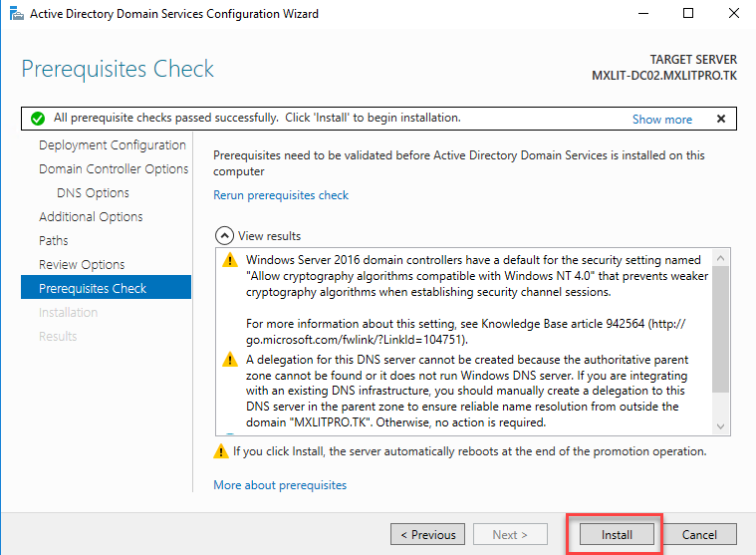Click warning icon beside DNS delegation message
Screen dimensions: 756x555
[228, 360]
